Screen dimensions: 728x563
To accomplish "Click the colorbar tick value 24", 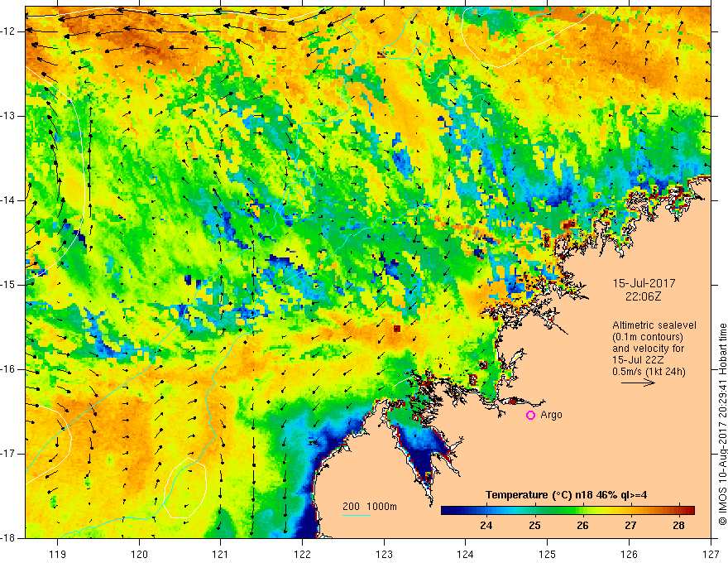I will [x=486, y=526].
